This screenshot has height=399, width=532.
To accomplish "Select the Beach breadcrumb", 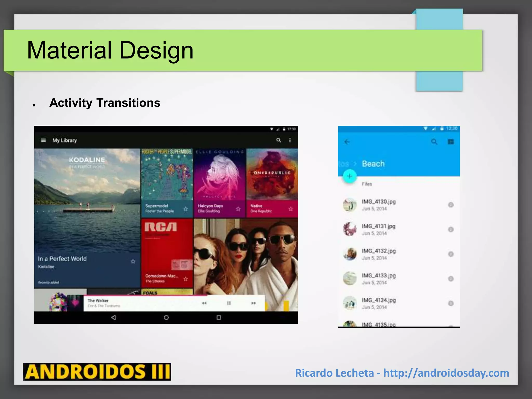I will tap(373, 164).
